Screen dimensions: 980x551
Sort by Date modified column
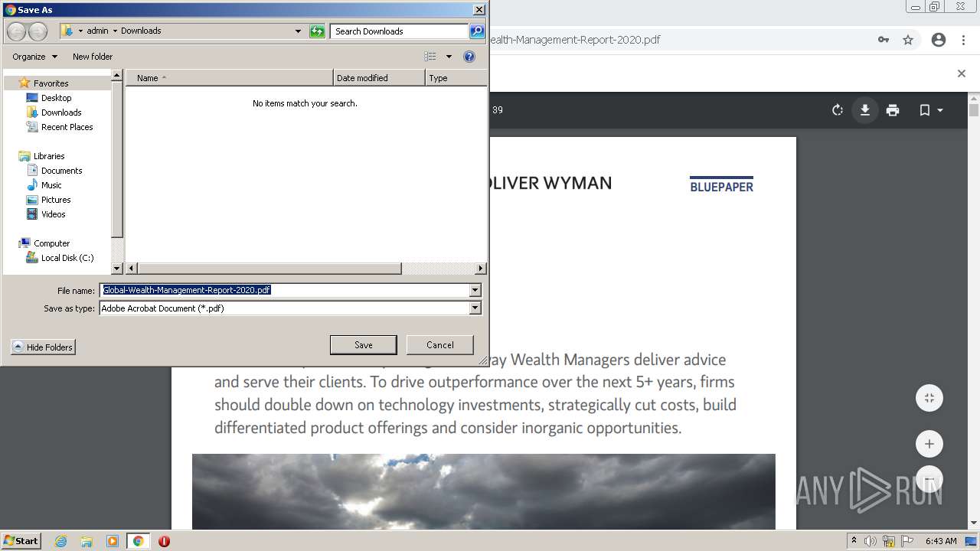click(x=379, y=78)
